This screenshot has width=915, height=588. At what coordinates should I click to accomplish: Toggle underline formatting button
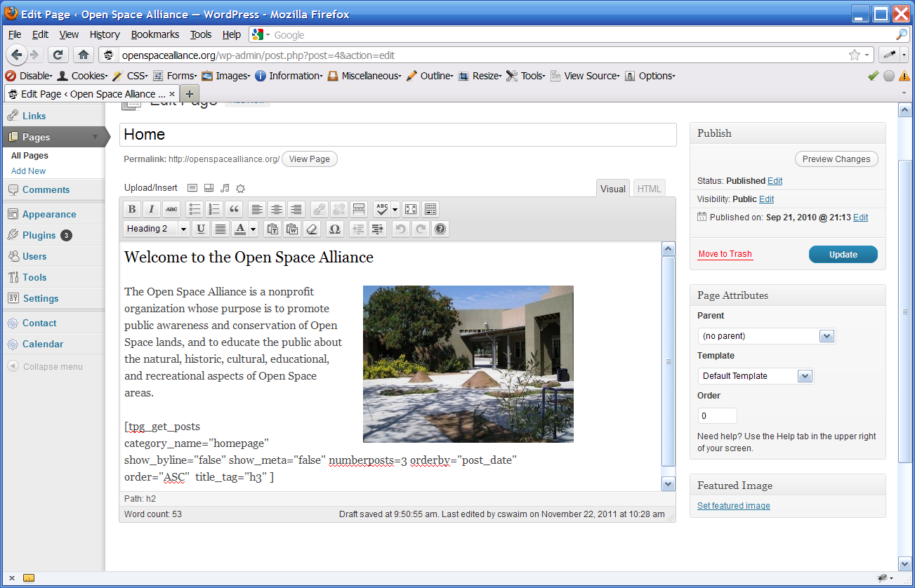tap(201, 229)
